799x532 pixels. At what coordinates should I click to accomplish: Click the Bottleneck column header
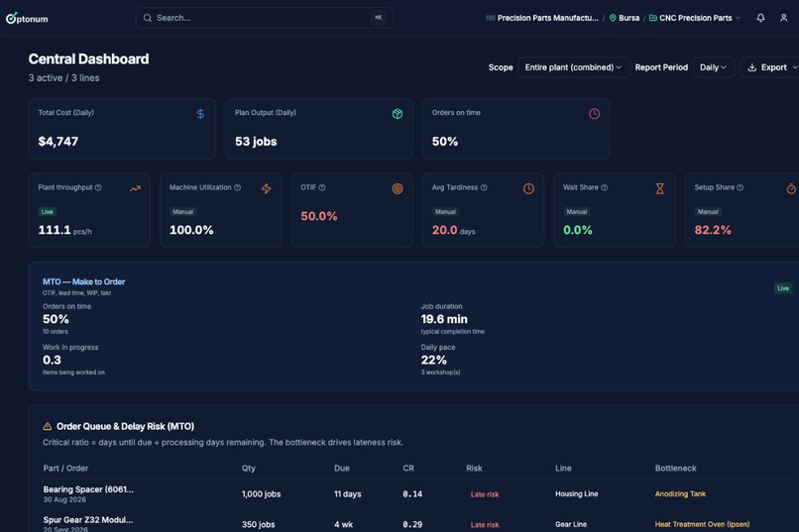[x=676, y=468]
